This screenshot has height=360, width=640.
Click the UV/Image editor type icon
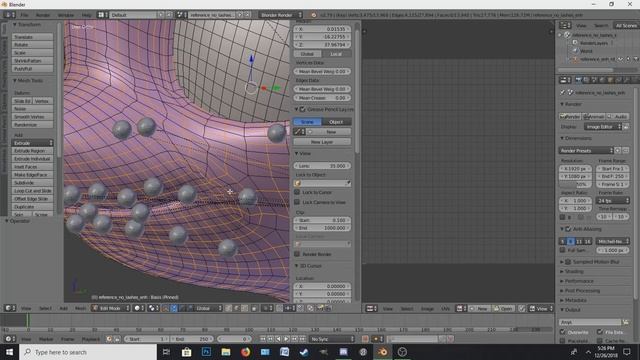pos(371,309)
